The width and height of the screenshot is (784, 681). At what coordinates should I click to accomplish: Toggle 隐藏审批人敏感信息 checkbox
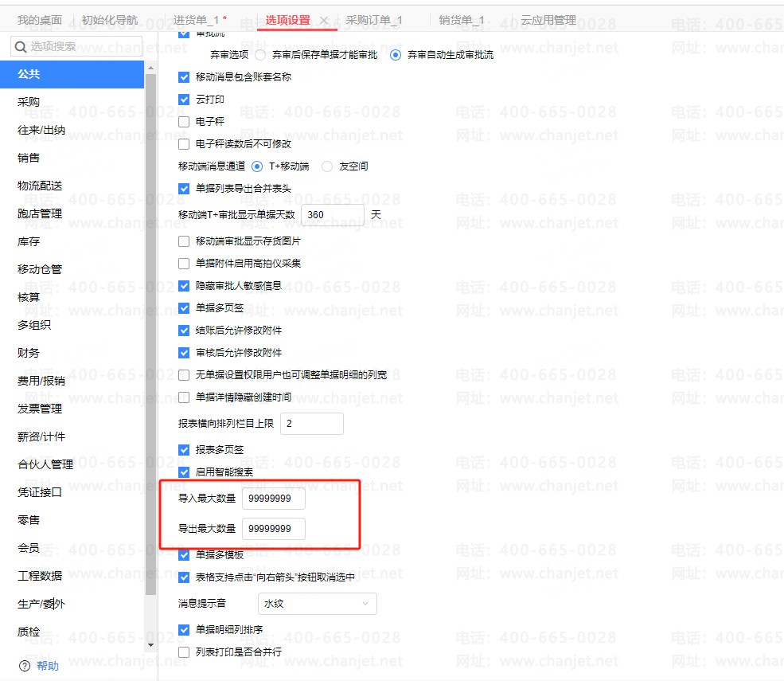point(184,286)
